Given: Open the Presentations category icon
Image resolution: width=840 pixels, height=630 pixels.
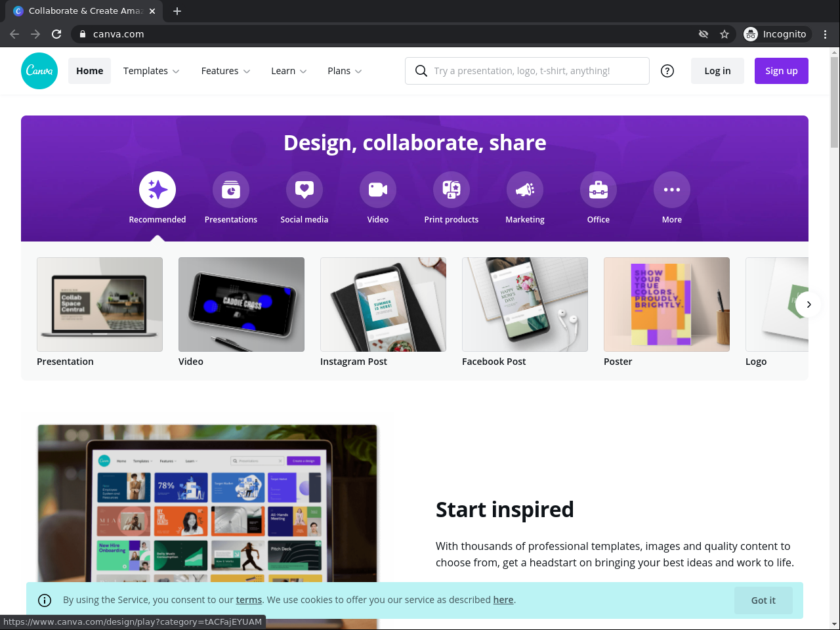Looking at the screenshot, I should [231, 190].
